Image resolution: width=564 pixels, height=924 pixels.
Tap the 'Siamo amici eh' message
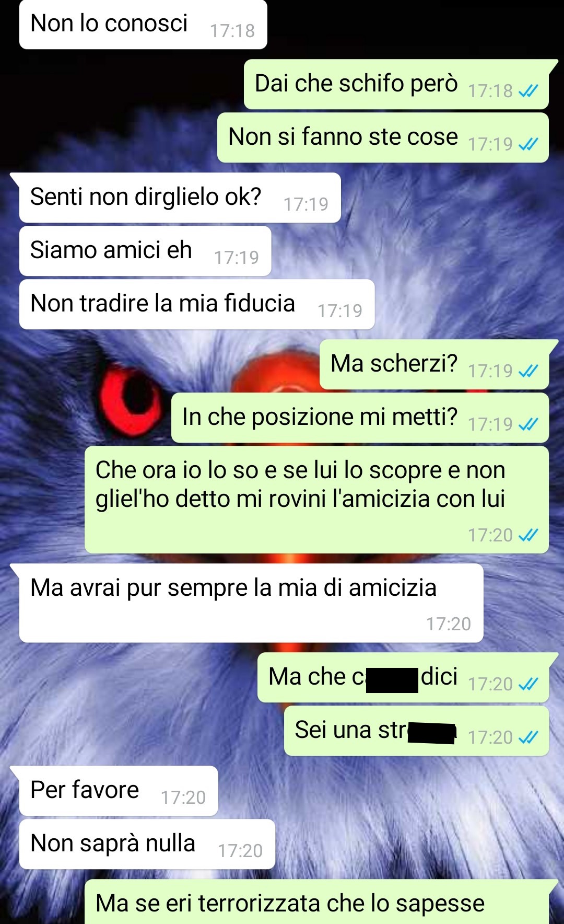pos(145,251)
